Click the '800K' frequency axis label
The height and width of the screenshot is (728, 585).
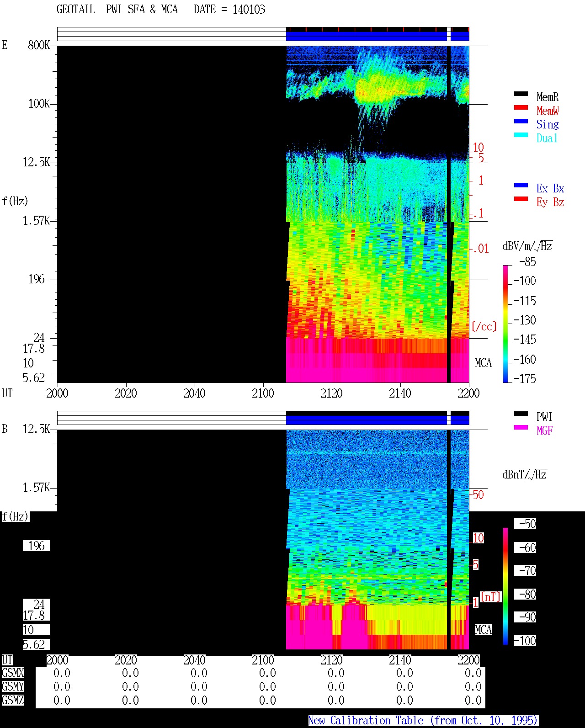click(x=39, y=45)
